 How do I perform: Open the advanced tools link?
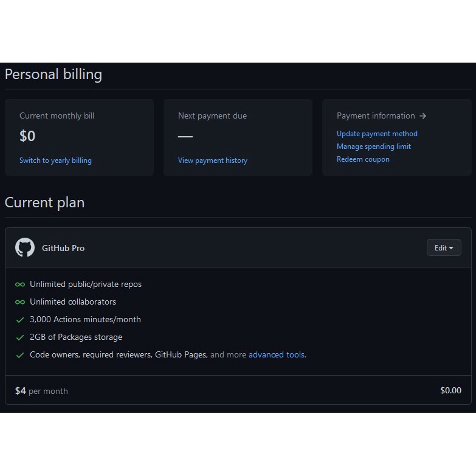(x=277, y=354)
